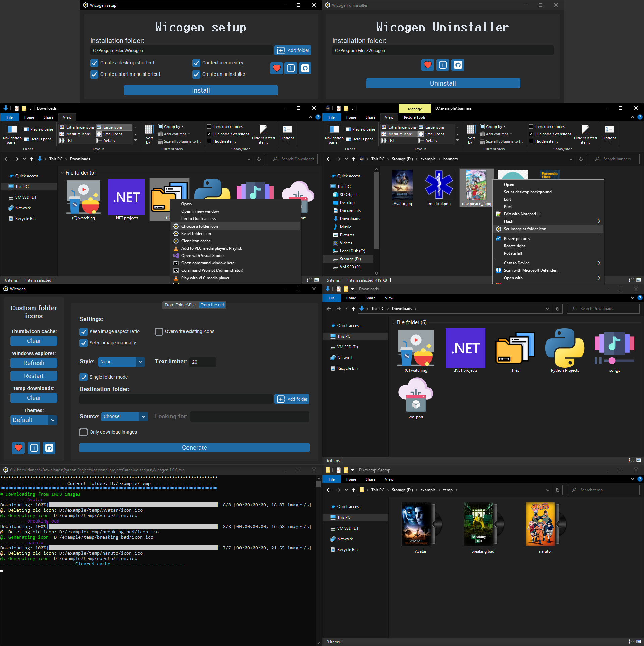
Task: Click the info icon in Wicogen uninstaller
Action: (x=443, y=65)
